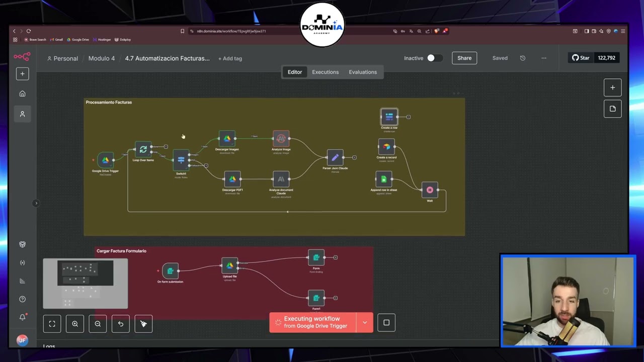Add a node after Form1 output

pos(336,298)
